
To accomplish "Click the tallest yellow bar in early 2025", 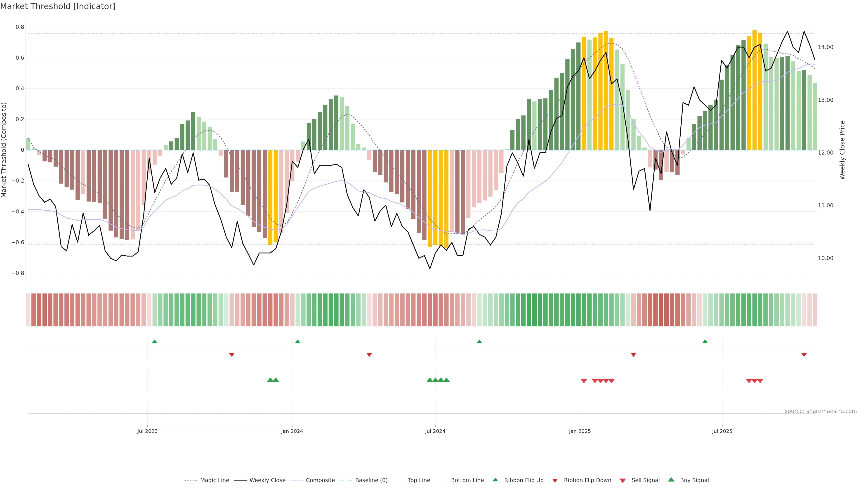I will click(x=606, y=90).
